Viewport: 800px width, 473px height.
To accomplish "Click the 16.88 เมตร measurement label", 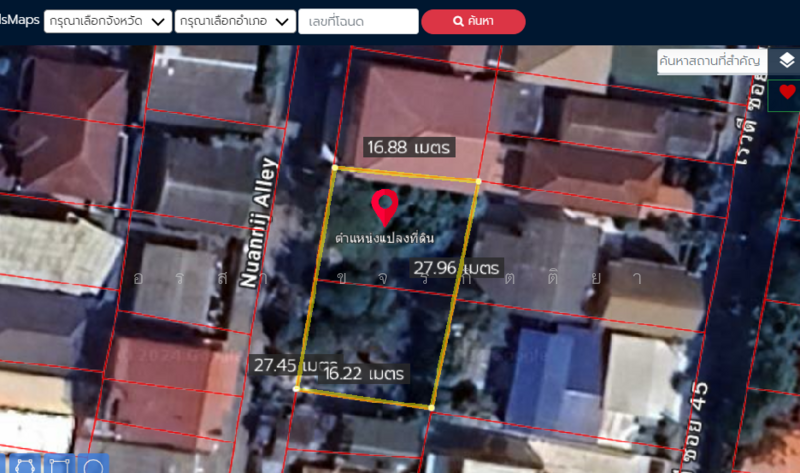I will click(x=410, y=147).
